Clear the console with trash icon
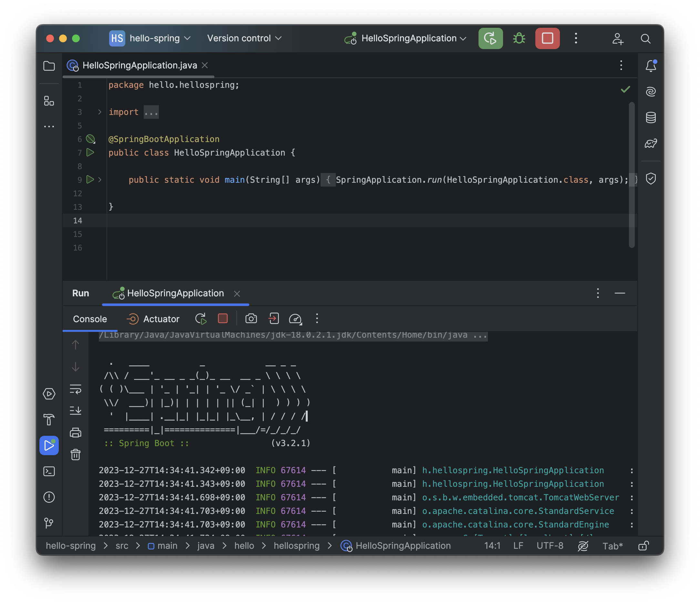 click(x=76, y=455)
